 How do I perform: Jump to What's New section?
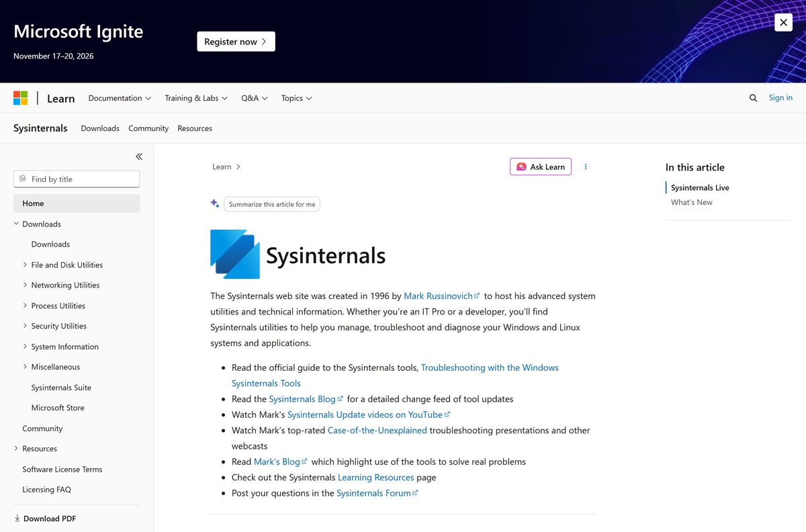(692, 202)
